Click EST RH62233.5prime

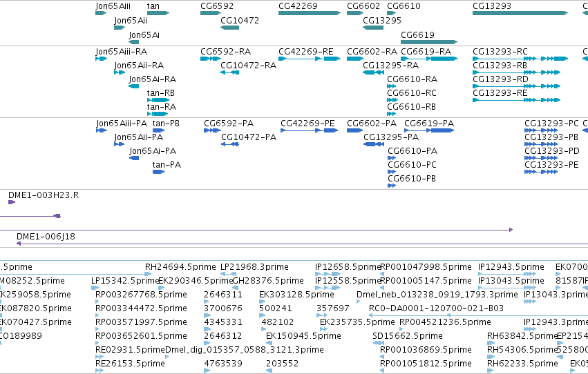pyautogui.click(x=522, y=364)
